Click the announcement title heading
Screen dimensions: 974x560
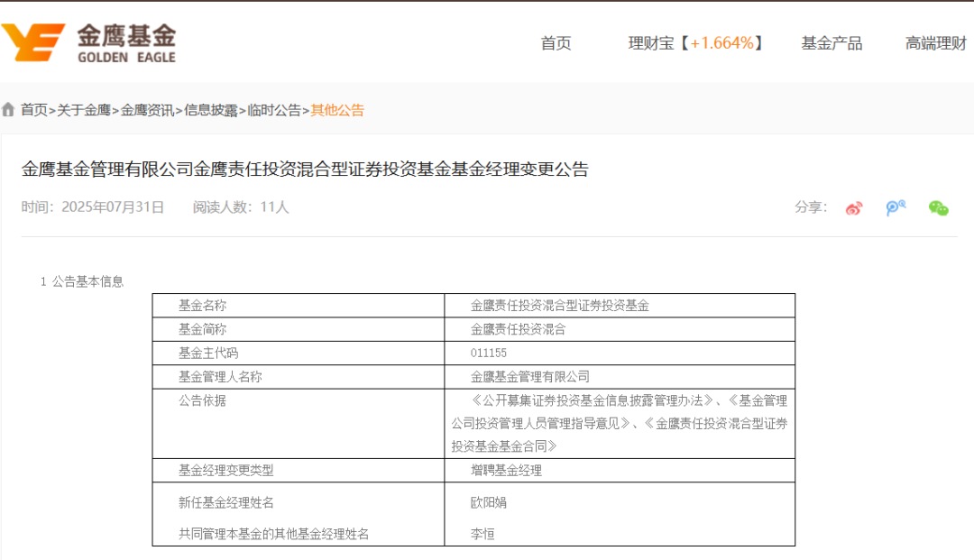[305, 170]
